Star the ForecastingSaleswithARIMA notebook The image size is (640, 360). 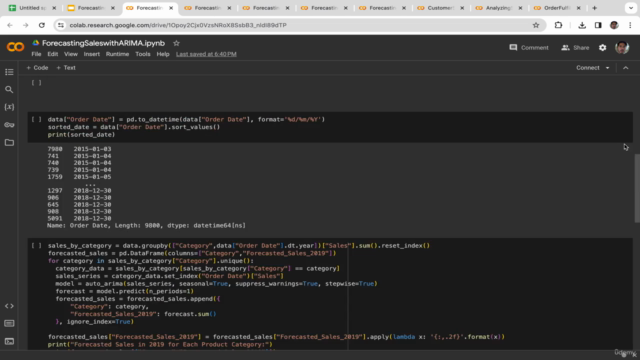point(176,43)
